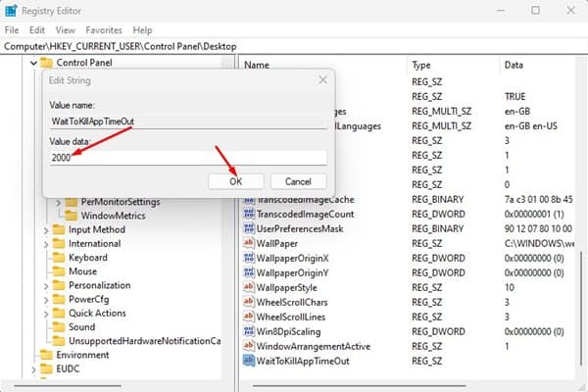The image size is (588, 392).
Task: Expand the PowerCfg key
Action: [46, 300]
